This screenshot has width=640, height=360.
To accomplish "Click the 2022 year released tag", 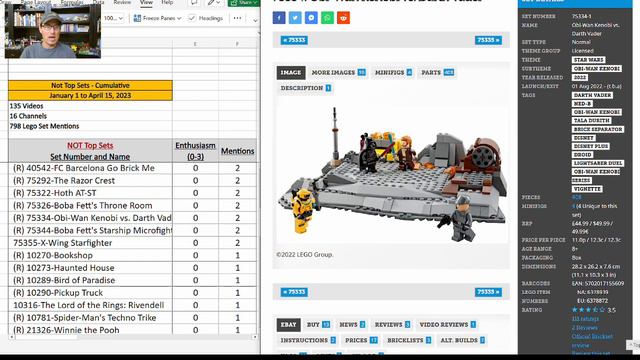I will (x=580, y=77).
